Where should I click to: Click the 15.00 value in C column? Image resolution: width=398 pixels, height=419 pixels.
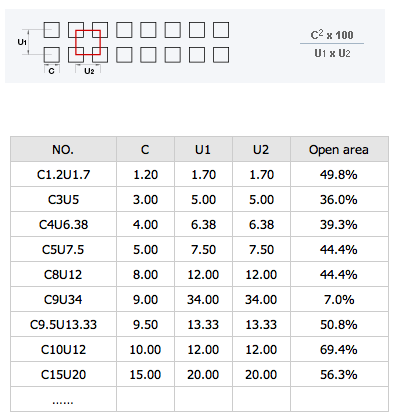(145, 374)
